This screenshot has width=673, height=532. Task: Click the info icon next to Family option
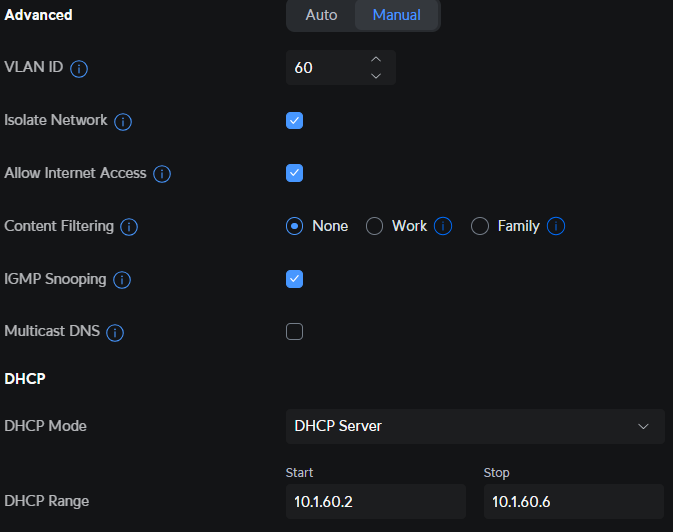556,226
